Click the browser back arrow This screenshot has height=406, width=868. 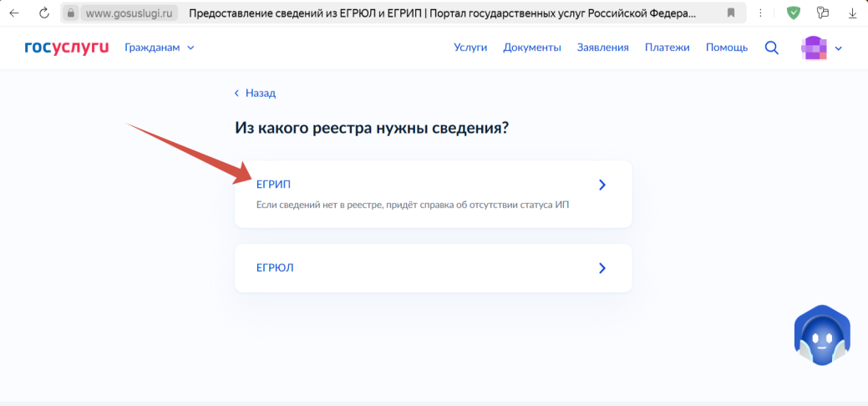tap(14, 13)
